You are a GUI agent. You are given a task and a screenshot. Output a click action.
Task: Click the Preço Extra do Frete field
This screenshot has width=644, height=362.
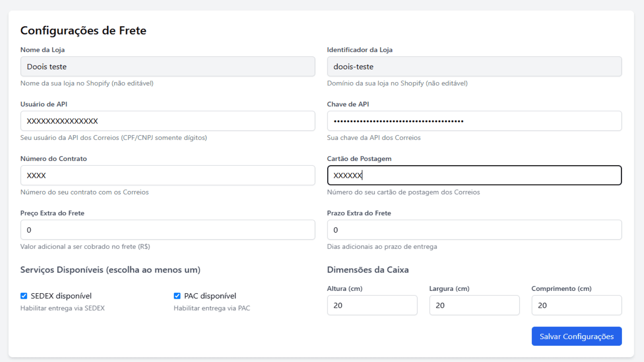point(167,230)
